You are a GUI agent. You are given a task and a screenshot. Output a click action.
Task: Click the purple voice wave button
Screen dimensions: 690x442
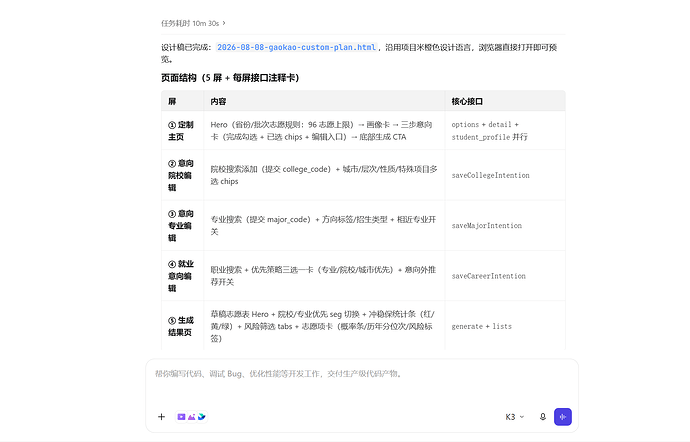coord(563,416)
